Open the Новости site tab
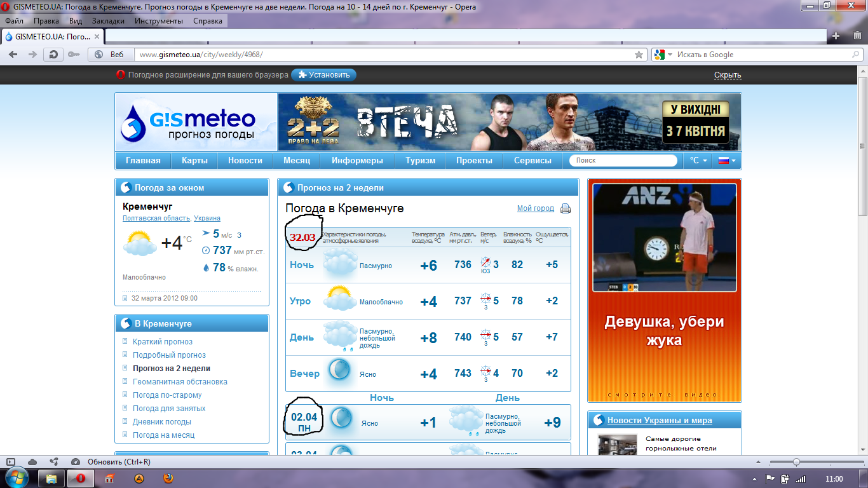Image resolution: width=868 pixels, height=488 pixels. tap(245, 161)
